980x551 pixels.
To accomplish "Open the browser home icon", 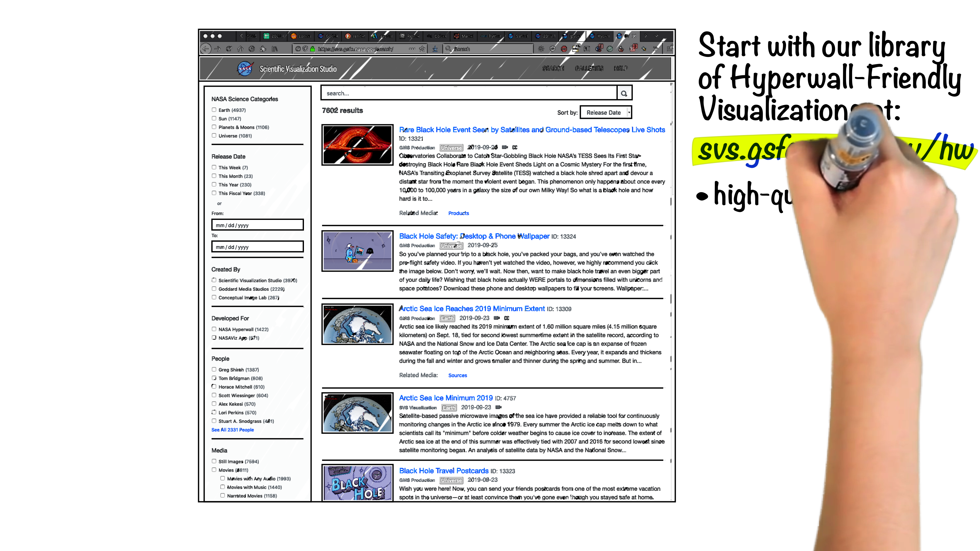I will coord(240,49).
